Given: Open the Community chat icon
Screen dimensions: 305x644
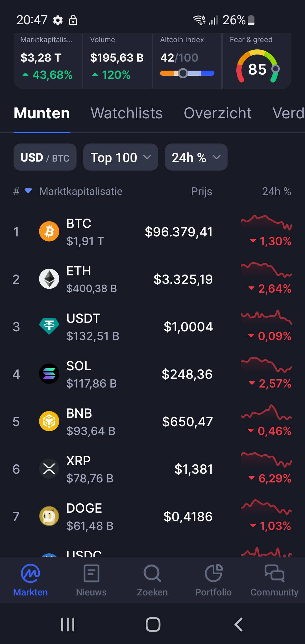Looking at the screenshot, I should point(274,573).
